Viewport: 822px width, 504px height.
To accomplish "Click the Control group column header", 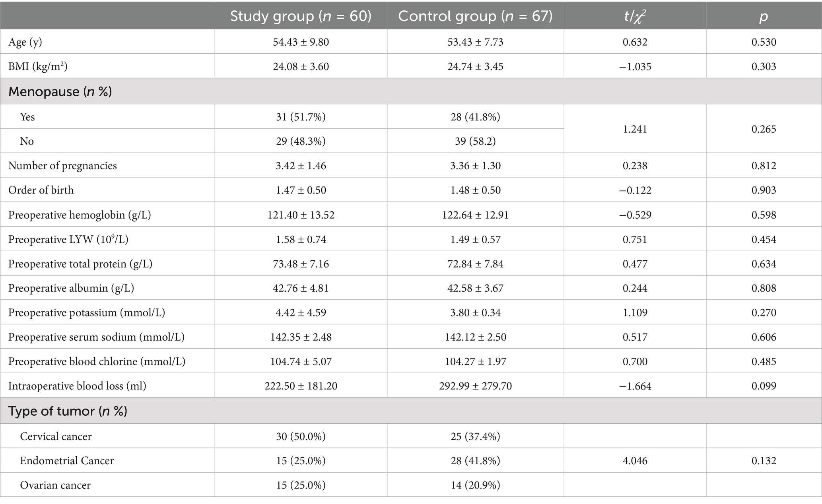I will pyautogui.click(x=475, y=16).
